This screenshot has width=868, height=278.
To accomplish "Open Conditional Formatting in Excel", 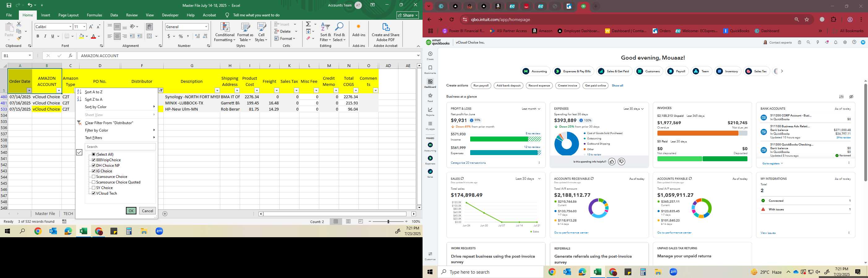I will pos(225,32).
